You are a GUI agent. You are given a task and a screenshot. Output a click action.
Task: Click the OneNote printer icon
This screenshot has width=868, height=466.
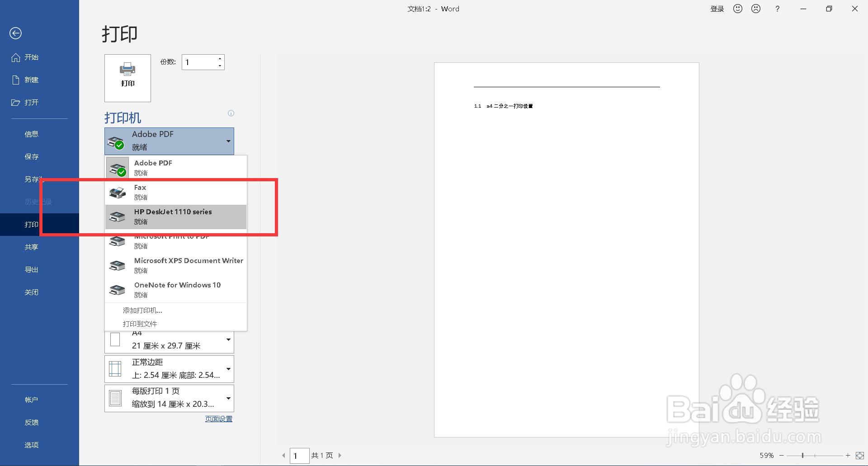tap(118, 290)
